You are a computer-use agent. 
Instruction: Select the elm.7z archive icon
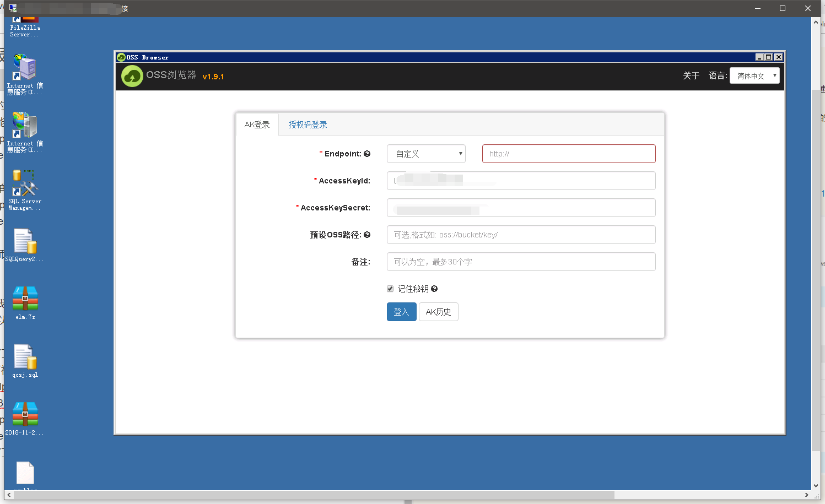[x=25, y=303]
